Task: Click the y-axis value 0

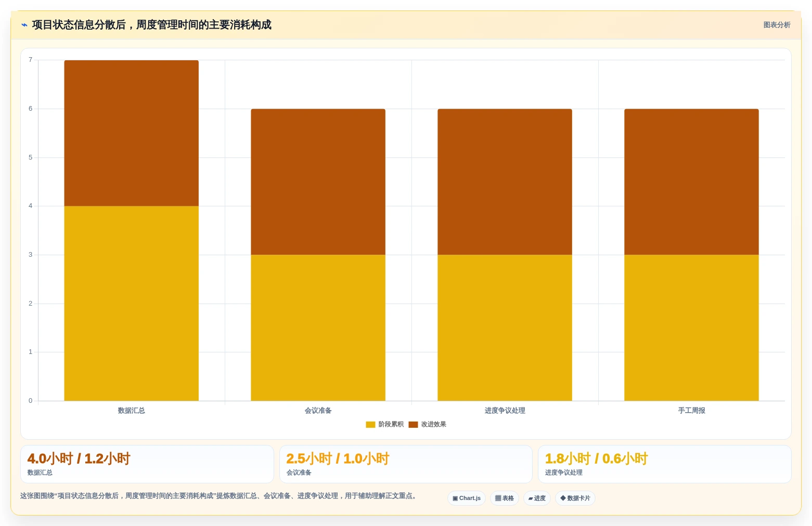Action: (30, 401)
